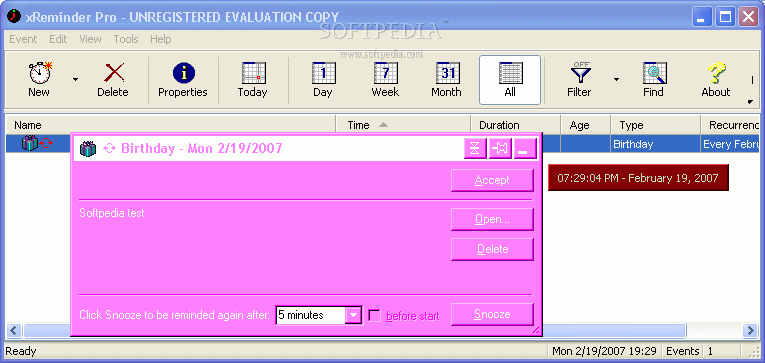Expand the Filter dropdown arrow

(x=616, y=80)
